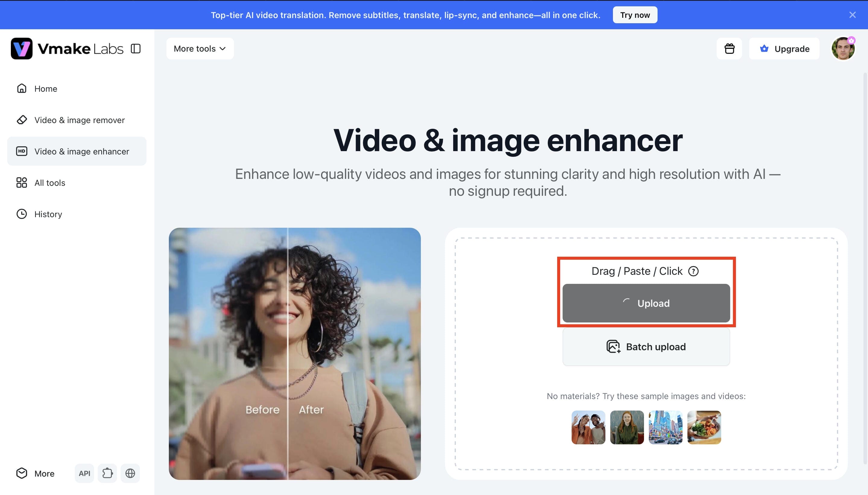Click the API button at sidebar bottom
This screenshot has width=868, height=495.
[x=84, y=473]
